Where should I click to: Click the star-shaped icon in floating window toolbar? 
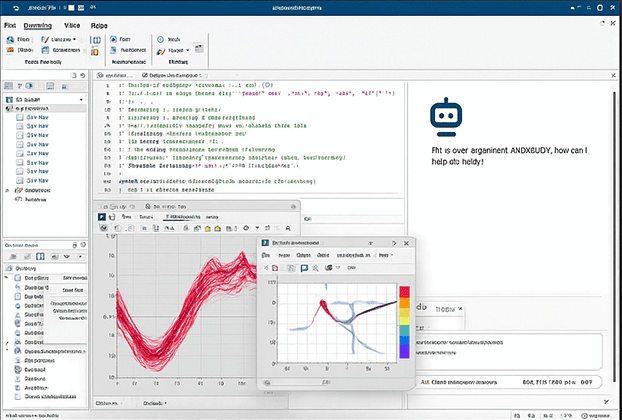tap(315, 268)
